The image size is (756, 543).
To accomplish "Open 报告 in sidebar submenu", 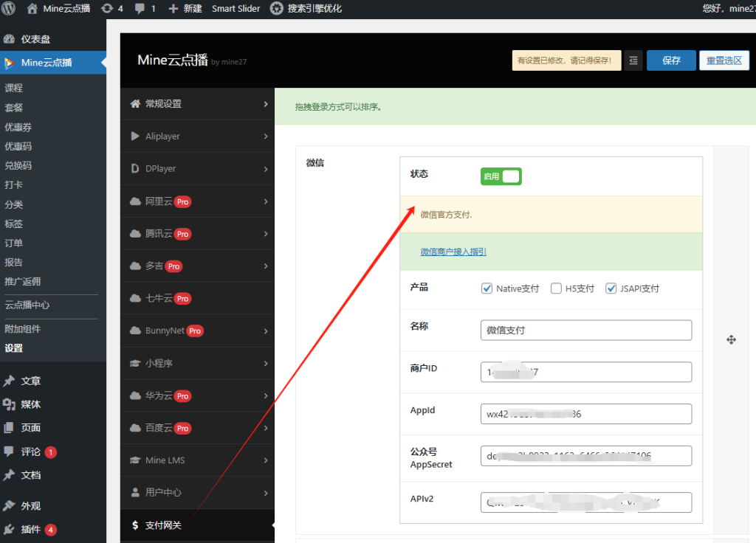I will click(x=14, y=262).
